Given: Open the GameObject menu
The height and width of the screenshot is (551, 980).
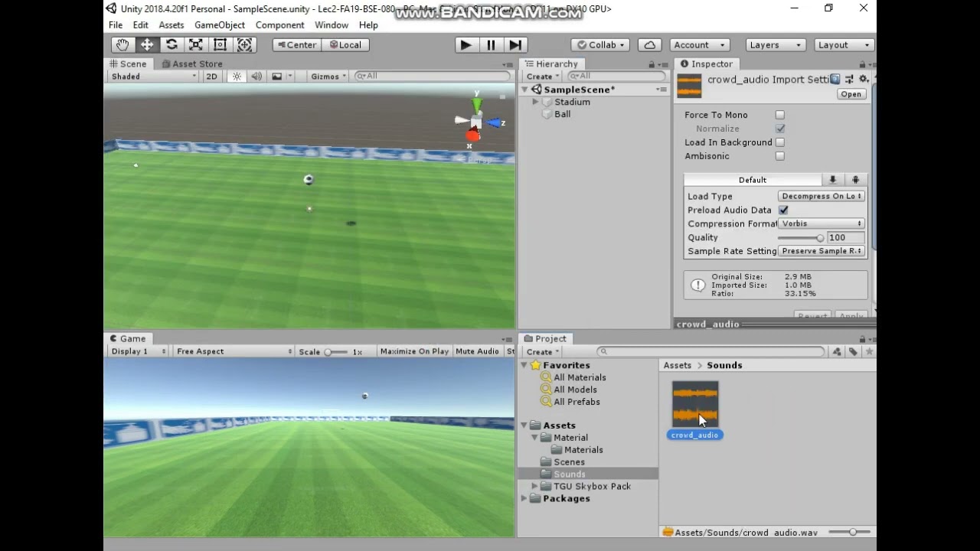Looking at the screenshot, I should tap(220, 24).
